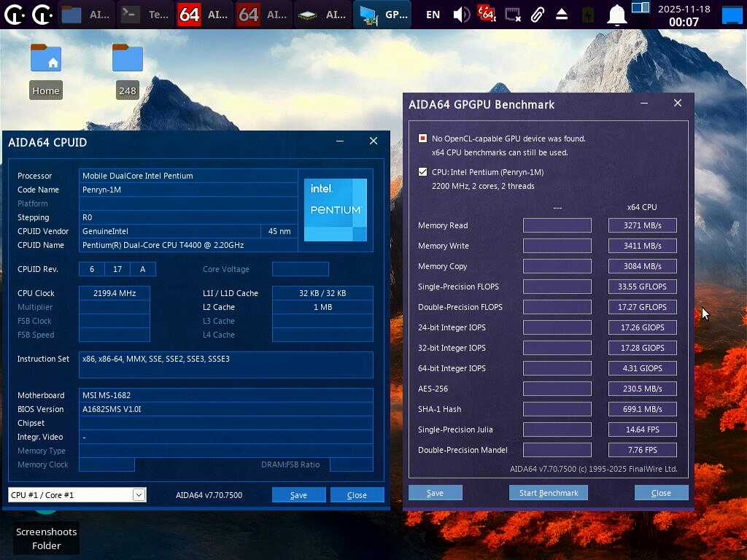Toggle the No OpenCL-capable GPU device checkbox
The image size is (747, 560).
pos(422,138)
